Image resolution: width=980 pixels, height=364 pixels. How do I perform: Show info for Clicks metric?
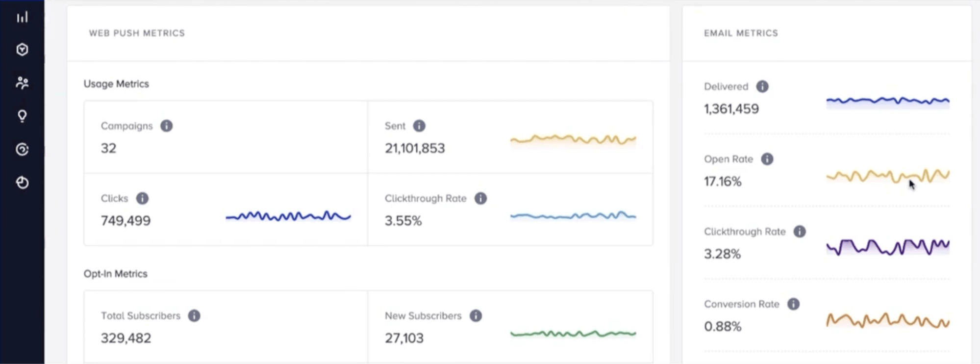[x=142, y=198]
